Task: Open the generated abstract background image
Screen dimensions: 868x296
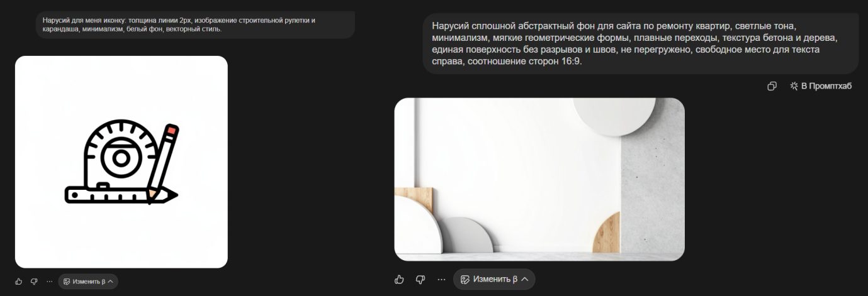Action: point(539,179)
